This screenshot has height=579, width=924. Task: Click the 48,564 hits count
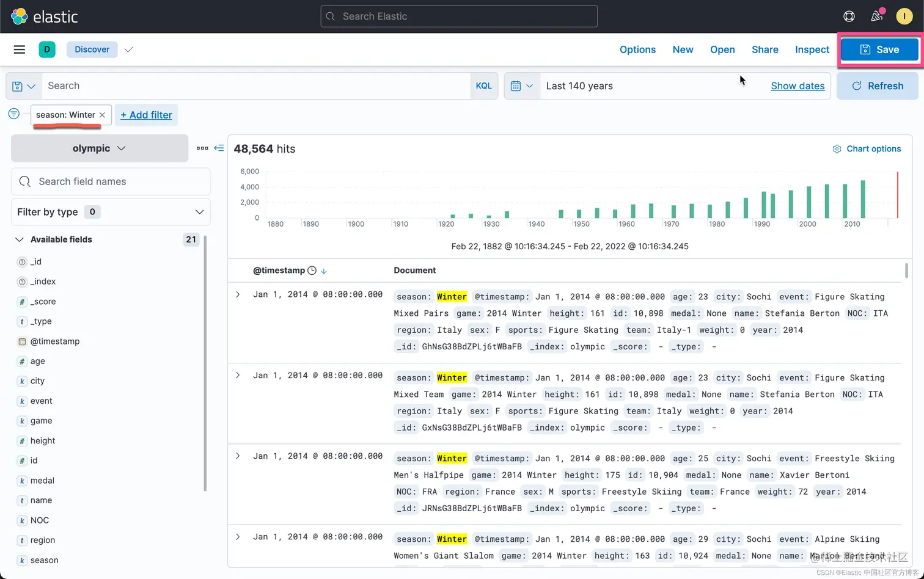click(265, 149)
